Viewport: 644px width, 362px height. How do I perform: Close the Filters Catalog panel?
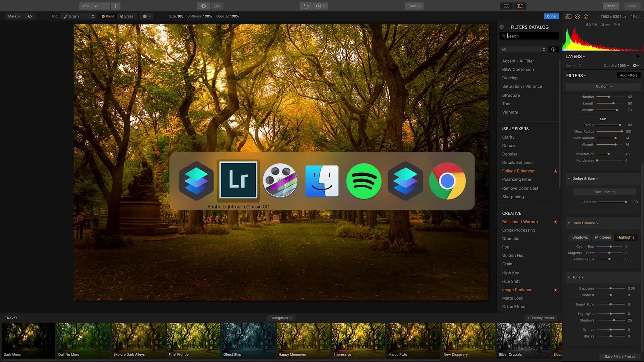[501, 27]
